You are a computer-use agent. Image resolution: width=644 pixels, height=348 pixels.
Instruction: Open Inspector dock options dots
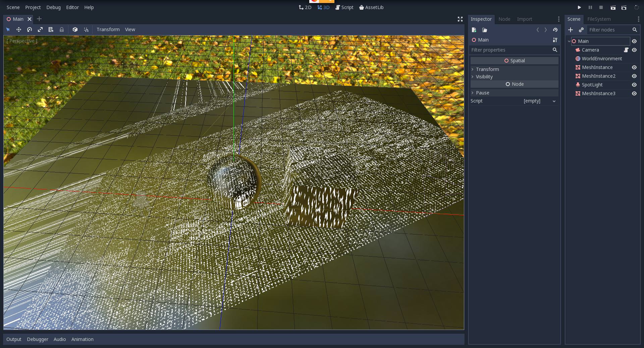(x=558, y=19)
